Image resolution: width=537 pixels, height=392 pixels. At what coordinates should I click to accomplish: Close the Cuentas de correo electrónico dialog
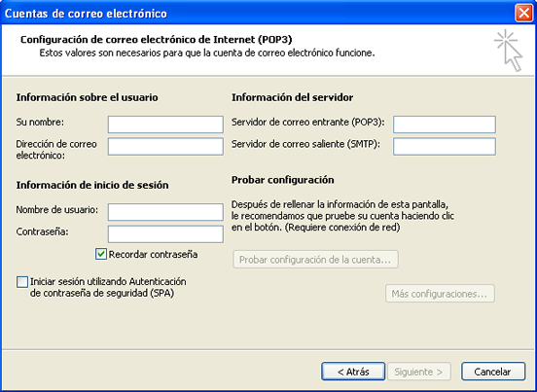pyautogui.click(x=523, y=13)
